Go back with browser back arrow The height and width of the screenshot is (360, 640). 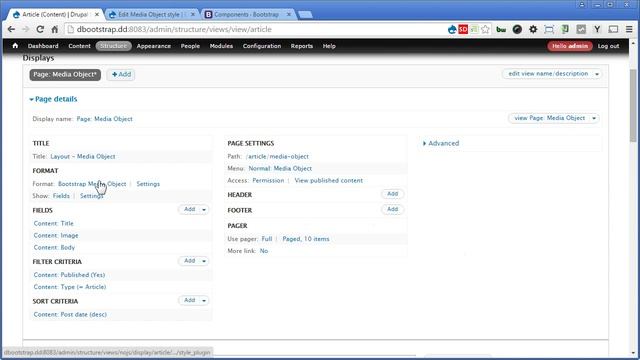point(11,29)
